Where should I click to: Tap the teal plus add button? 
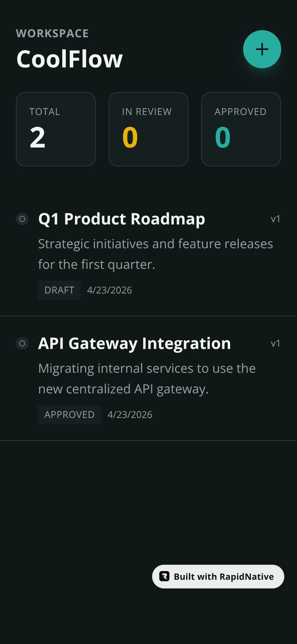(x=262, y=49)
